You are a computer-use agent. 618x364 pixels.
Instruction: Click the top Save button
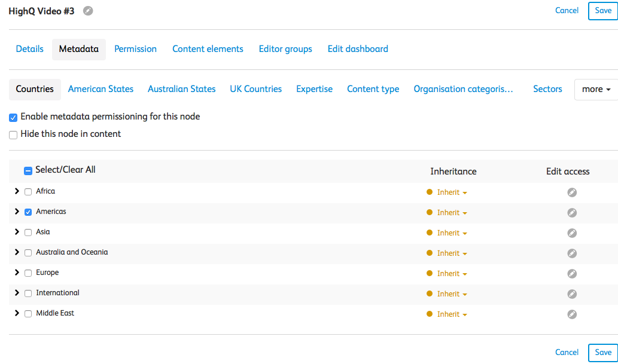pos(603,11)
